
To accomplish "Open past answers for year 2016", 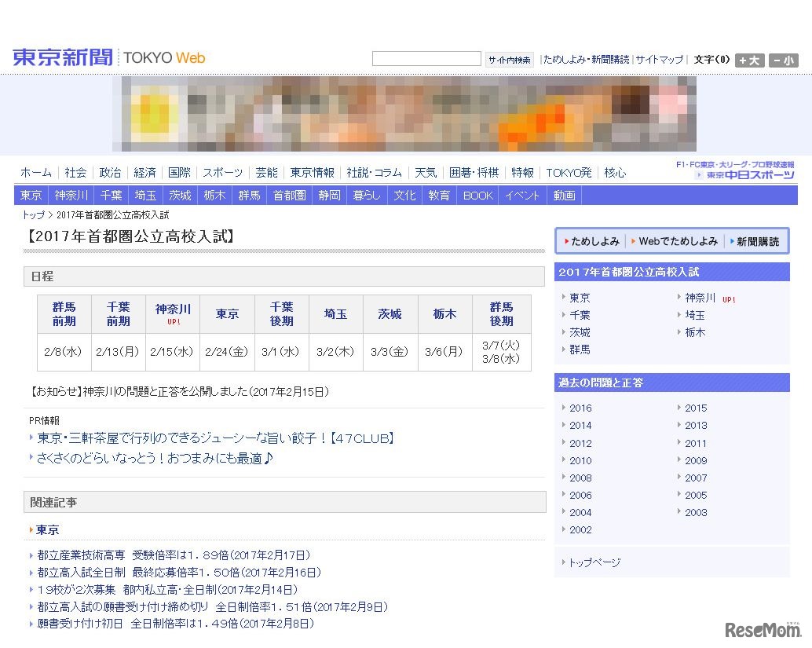I will [580, 408].
